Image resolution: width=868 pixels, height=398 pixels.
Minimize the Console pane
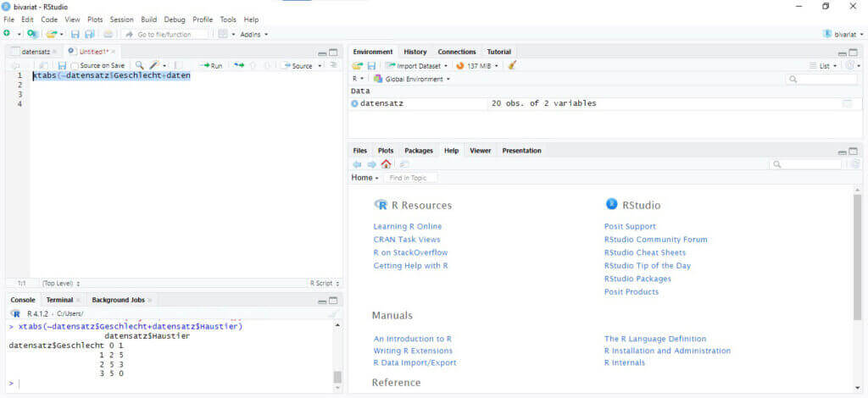(x=322, y=301)
